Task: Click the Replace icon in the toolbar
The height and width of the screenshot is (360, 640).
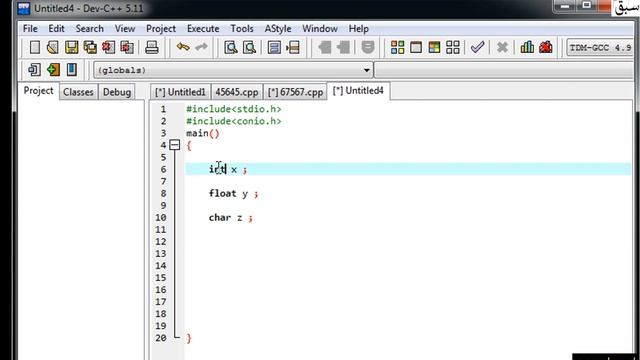Action: [249, 47]
